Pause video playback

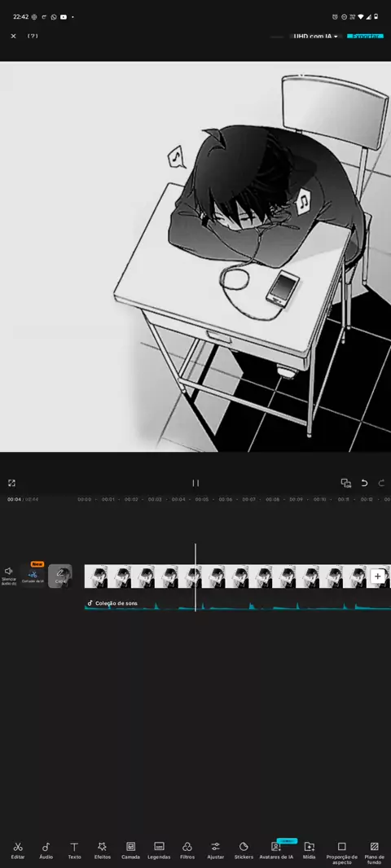[x=195, y=483]
